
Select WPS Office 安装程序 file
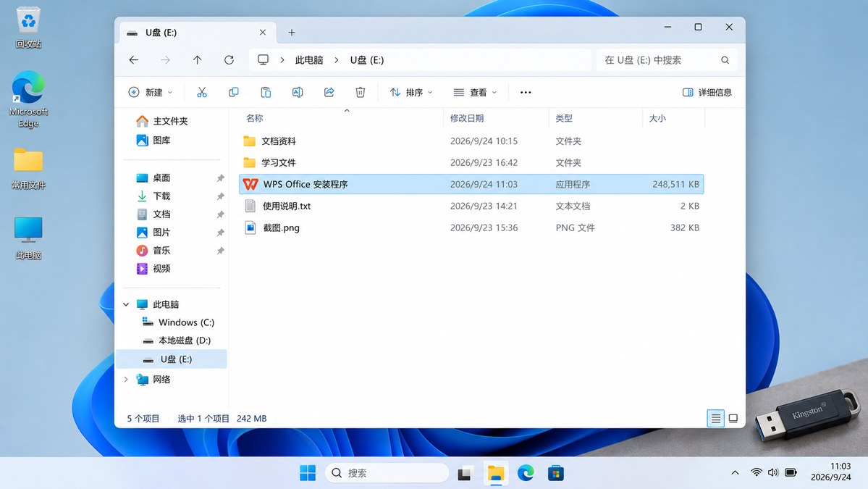pos(471,185)
